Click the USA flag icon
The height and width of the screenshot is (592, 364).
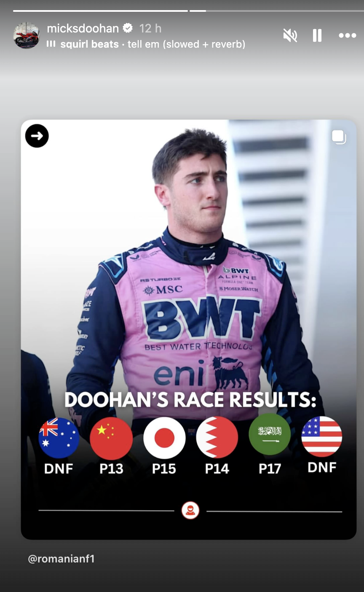pyautogui.click(x=322, y=436)
